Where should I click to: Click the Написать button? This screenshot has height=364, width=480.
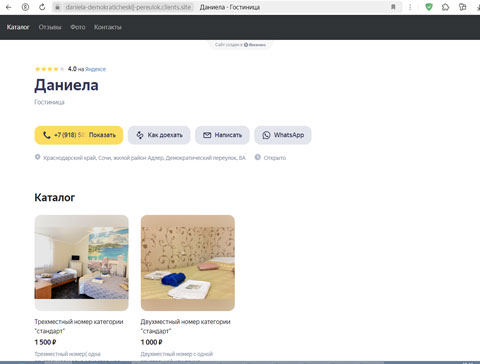(x=222, y=135)
